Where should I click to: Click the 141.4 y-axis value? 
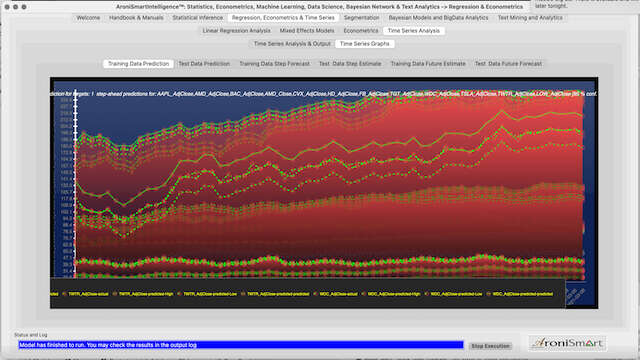pos(66,179)
